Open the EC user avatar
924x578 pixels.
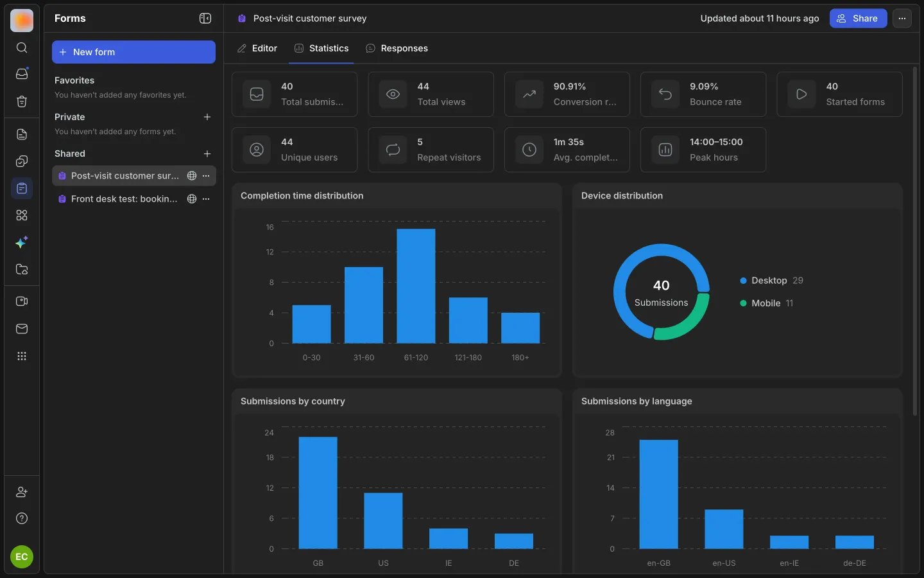click(x=22, y=557)
